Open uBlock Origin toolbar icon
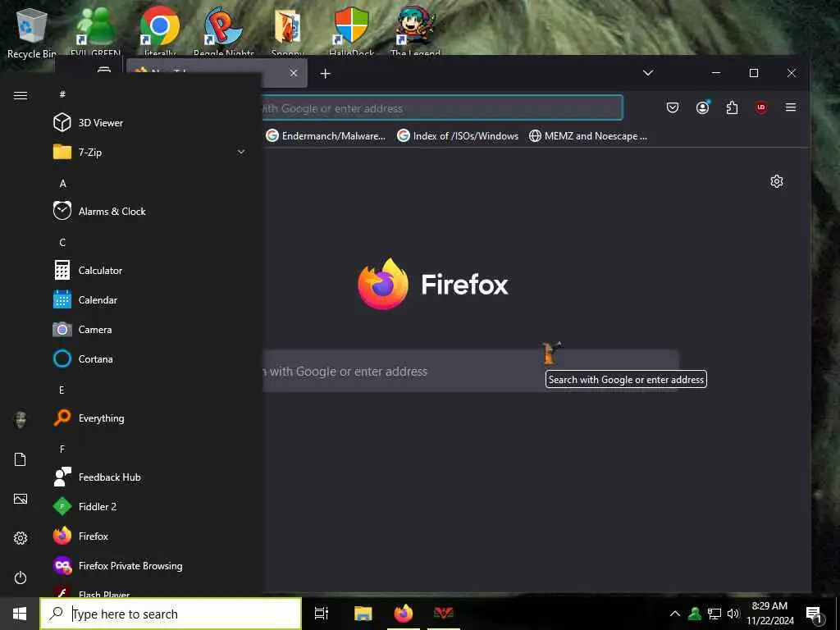Screen dimensions: 840x630 point(761,107)
